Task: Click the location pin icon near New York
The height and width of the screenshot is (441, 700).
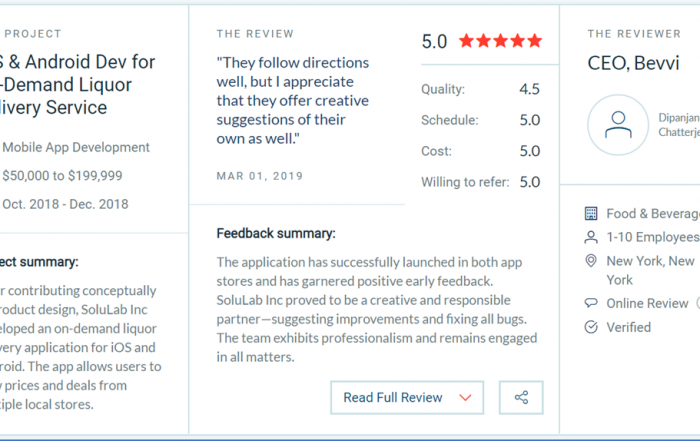Action: point(591,261)
